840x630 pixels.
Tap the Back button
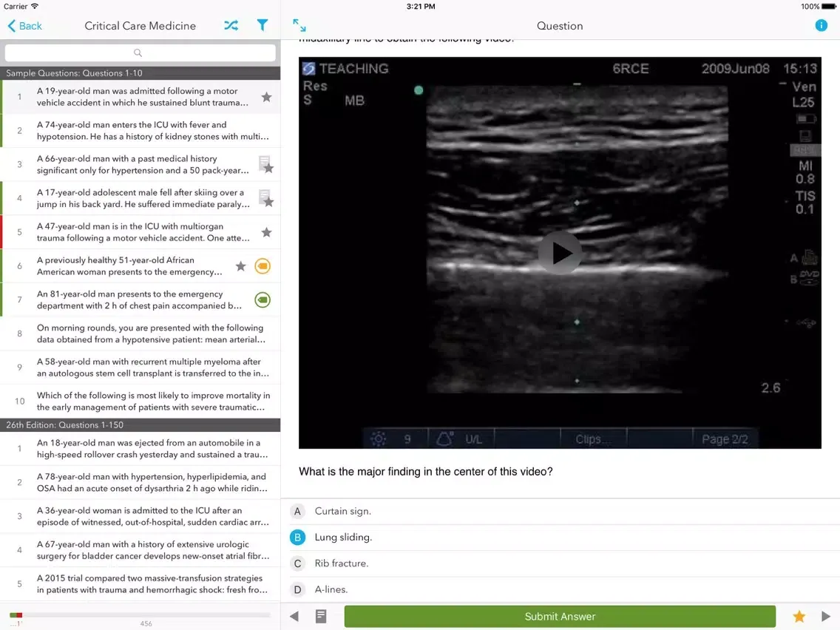click(24, 26)
